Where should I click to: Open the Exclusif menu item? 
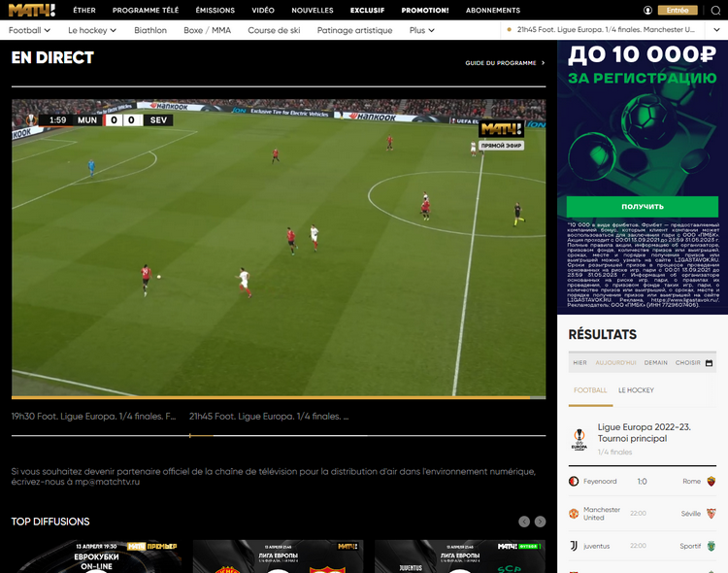click(367, 11)
